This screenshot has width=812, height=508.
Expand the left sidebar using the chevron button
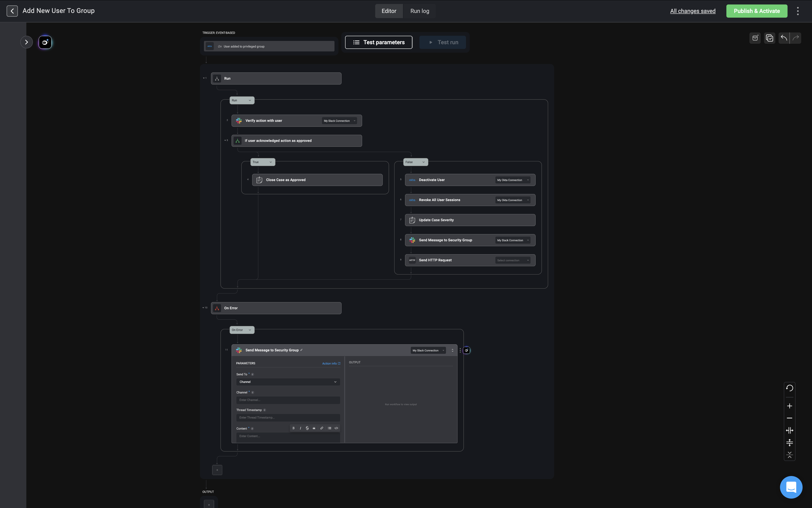(x=26, y=42)
